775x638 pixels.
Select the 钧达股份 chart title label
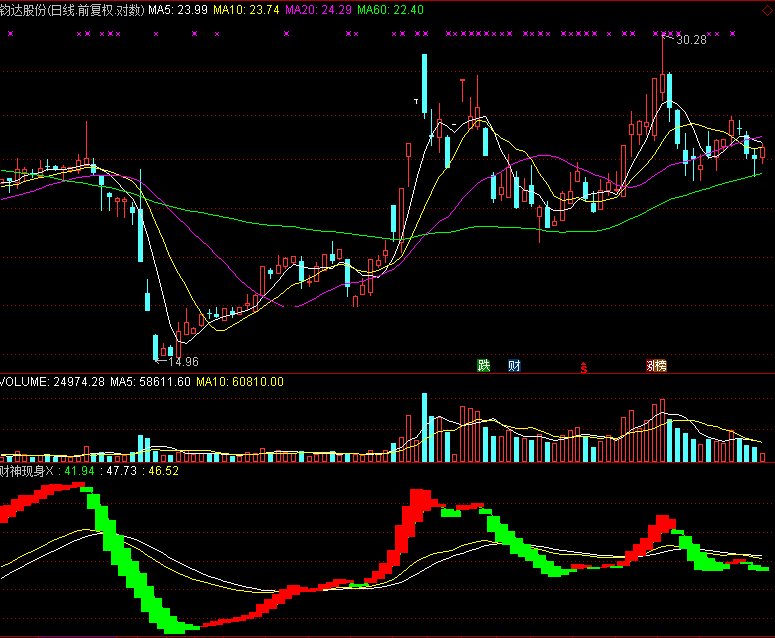[72, 10]
